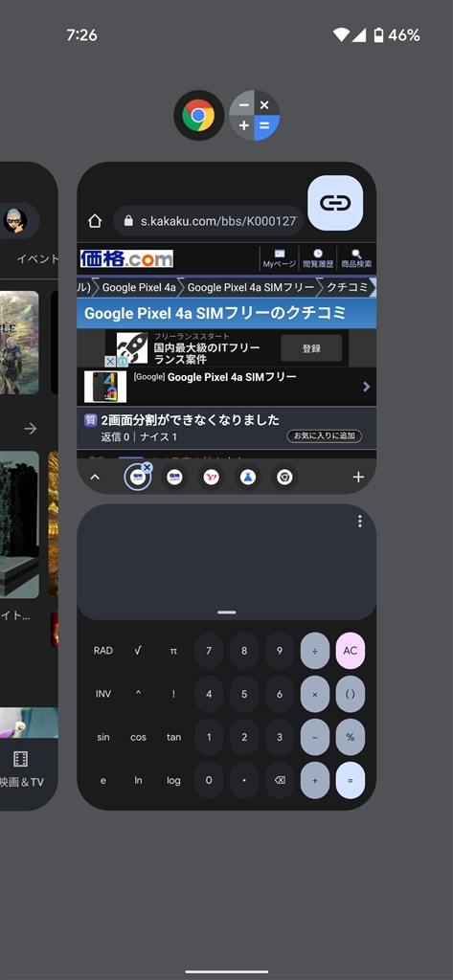The width and height of the screenshot is (453, 980).
Task: Switch to the Chrome icon tab
Action: click(284, 478)
